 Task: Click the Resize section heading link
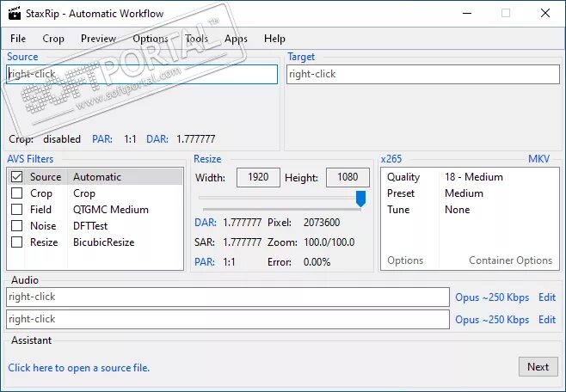207,159
